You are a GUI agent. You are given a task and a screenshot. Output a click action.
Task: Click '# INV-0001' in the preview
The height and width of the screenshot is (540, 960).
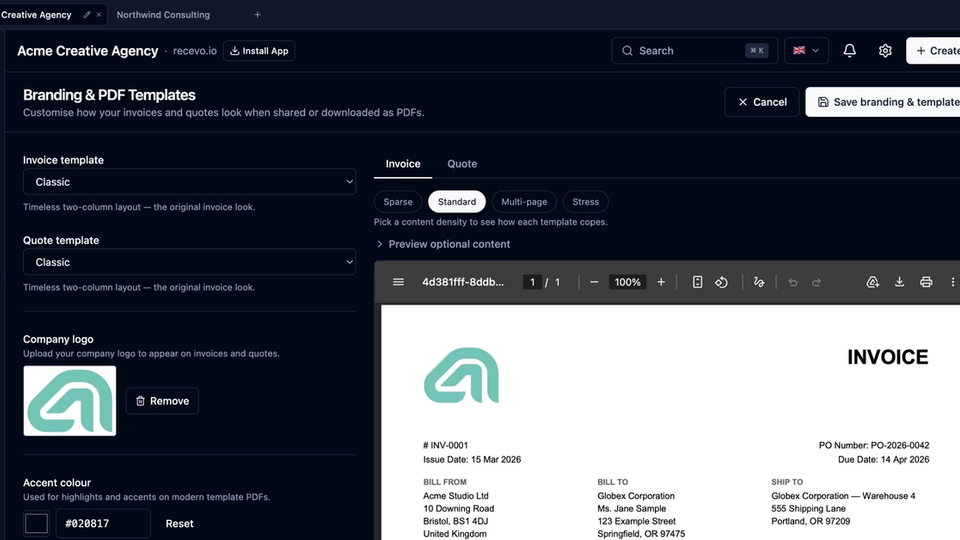point(445,446)
